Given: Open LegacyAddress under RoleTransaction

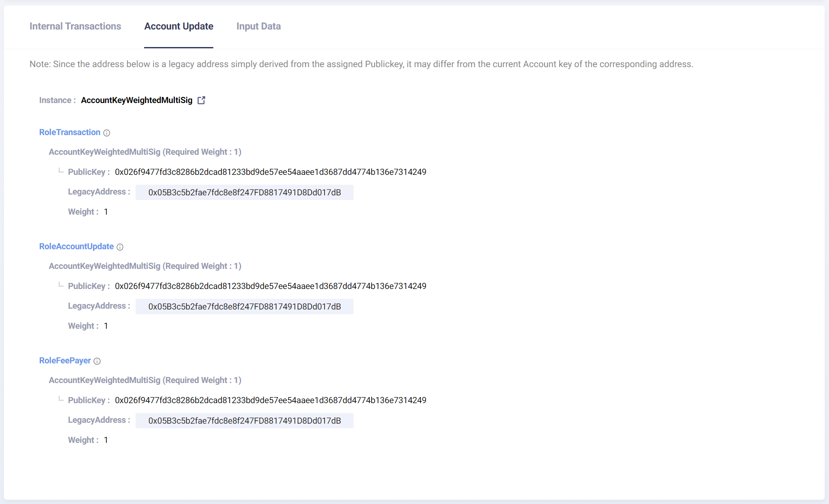Looking at the screenshot, I should pos(244,192).
